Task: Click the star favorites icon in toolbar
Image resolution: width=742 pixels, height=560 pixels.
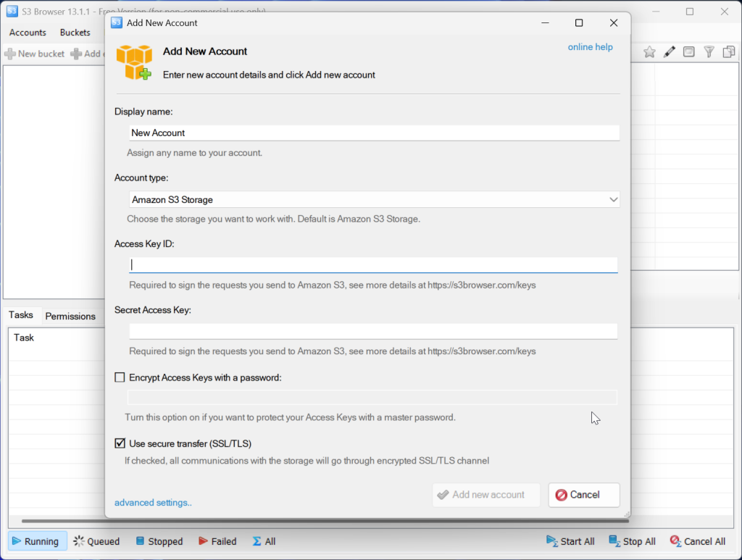Action: point(649,52)
